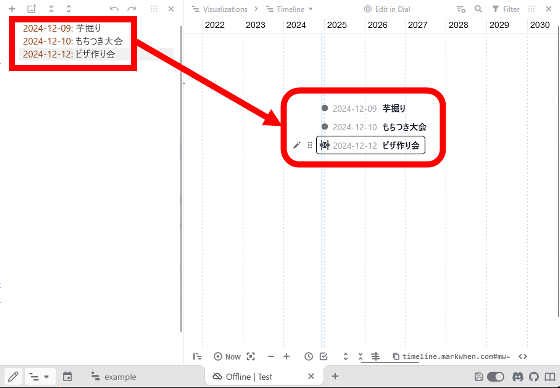This screenshot has height=388, width=560.
Task: Jump to Now on the timeline
Action: (227, 356)
